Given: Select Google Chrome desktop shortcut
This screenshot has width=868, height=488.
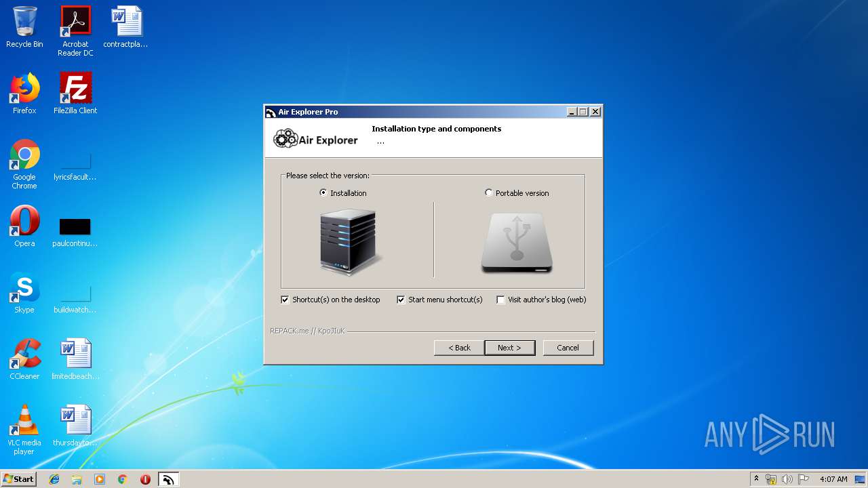Looking at the screenshot, I should [x=24, y=164].
